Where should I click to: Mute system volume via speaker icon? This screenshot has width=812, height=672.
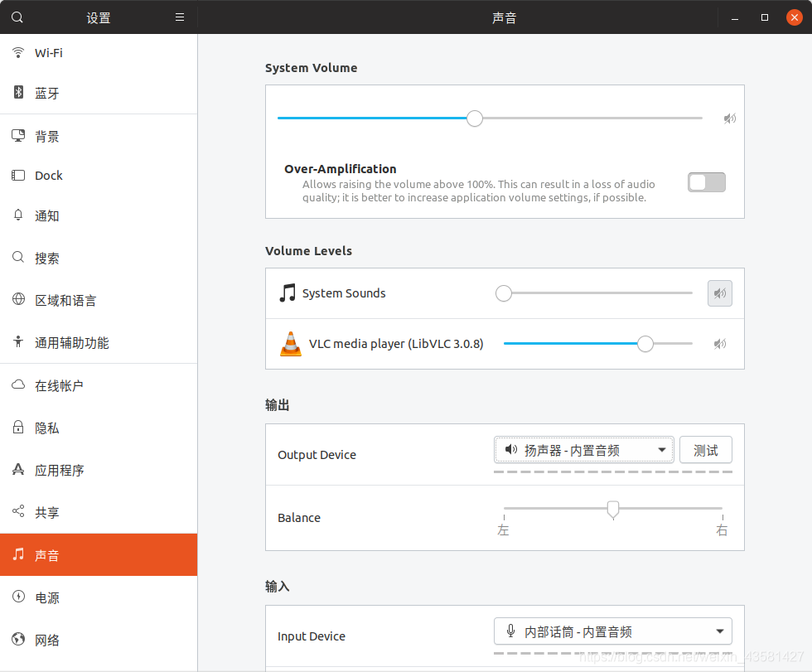730,118
